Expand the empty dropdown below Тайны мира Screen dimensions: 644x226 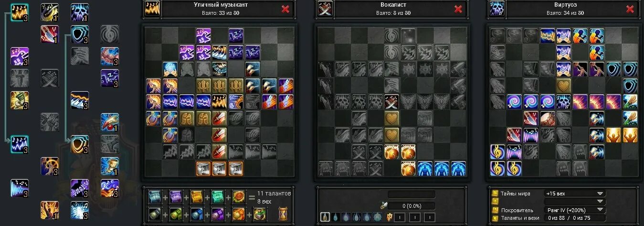575,202
